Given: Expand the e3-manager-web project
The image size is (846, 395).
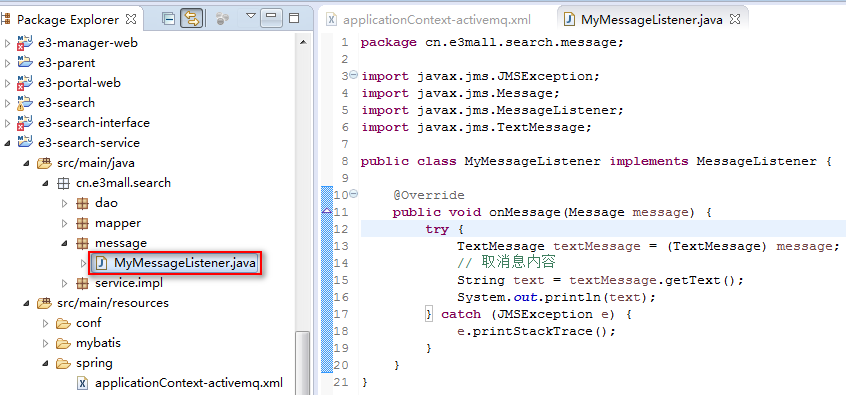Looking at the screenshot, I should coord(7,43).
